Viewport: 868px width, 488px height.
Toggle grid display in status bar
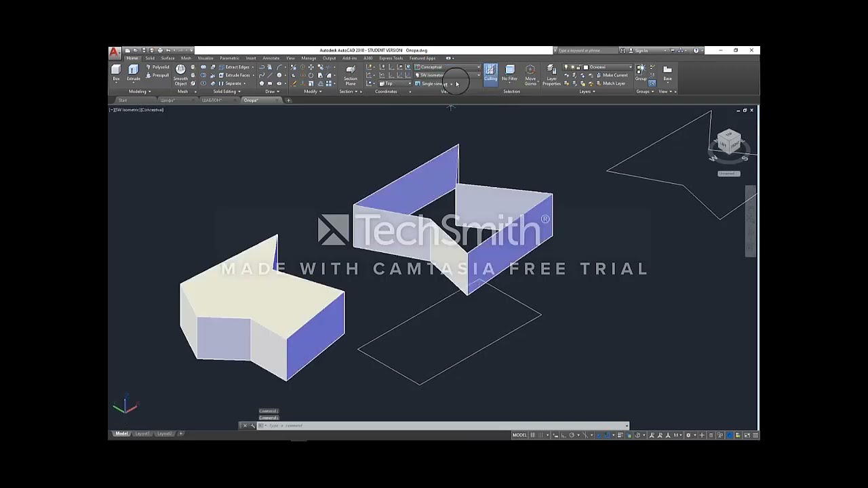coord(533,435)
